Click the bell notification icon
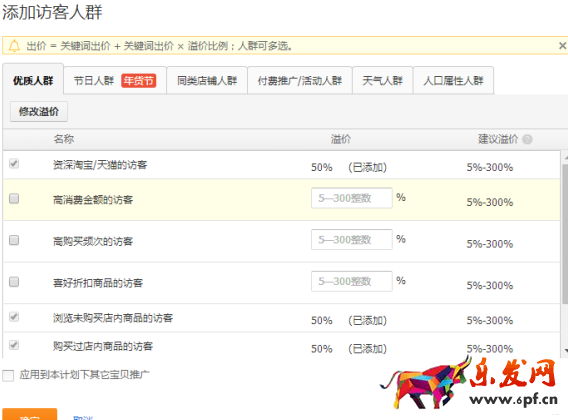Screen dimensions: 568x420 coord(14,46)
